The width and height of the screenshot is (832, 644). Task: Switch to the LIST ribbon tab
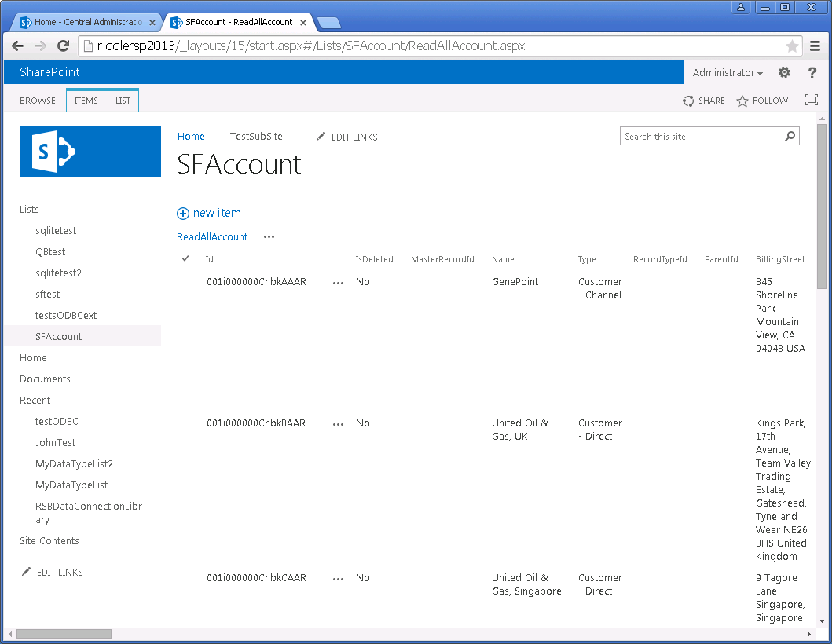pos(123,101)
